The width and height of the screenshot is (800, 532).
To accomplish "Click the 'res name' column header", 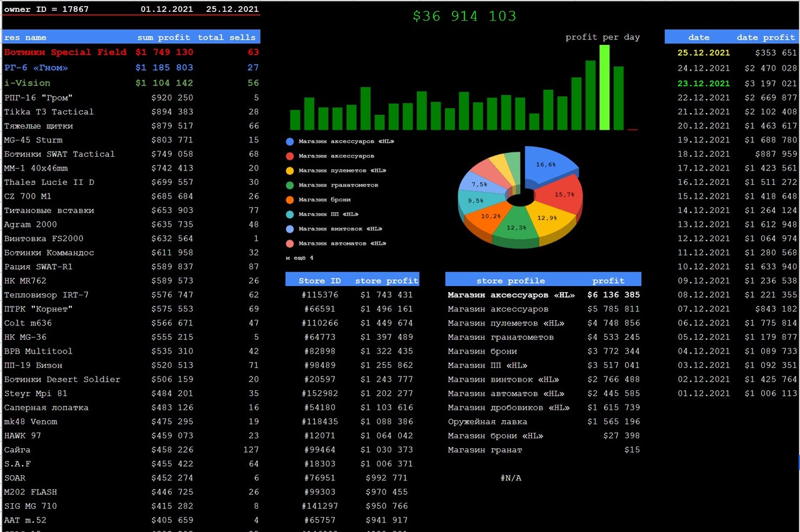I will (x=25, y=37).
